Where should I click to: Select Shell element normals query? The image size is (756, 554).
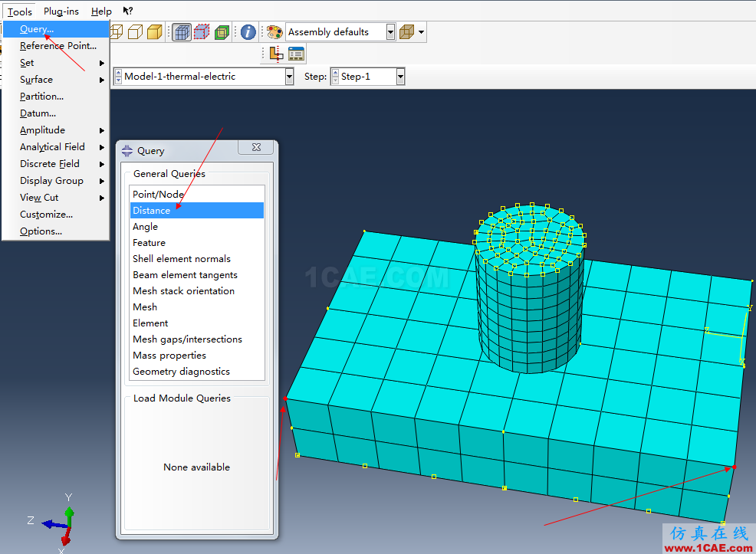tap(197, 259)
